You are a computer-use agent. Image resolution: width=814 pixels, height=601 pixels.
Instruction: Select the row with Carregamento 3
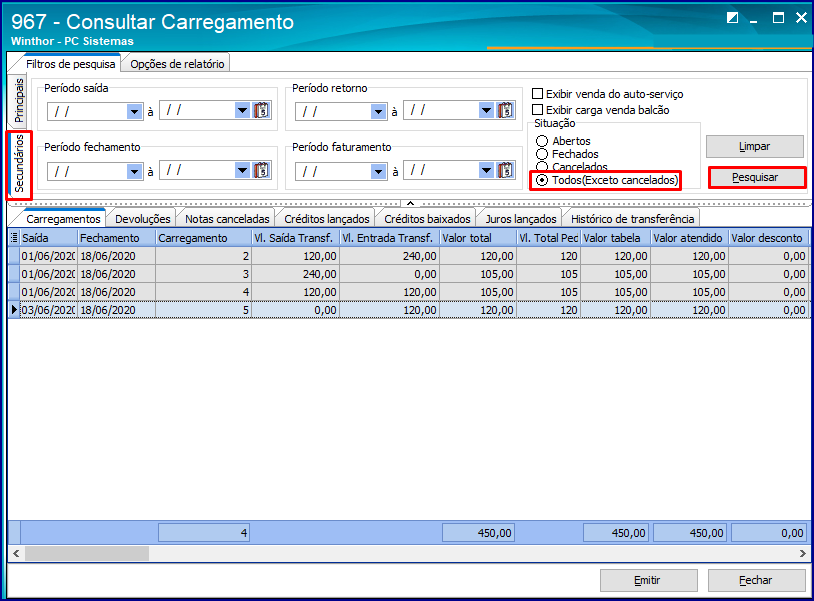pos(409,274)
